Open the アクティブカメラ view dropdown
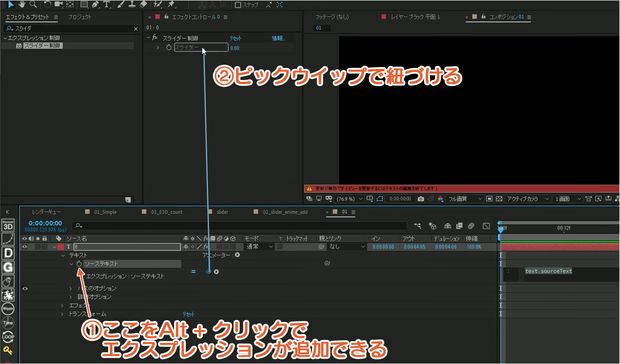Viewport: 620px width, 364px height. click(528, 199)
